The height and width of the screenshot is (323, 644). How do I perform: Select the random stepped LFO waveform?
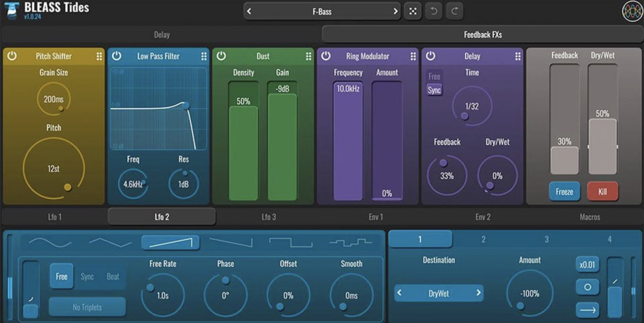point(351,242)
